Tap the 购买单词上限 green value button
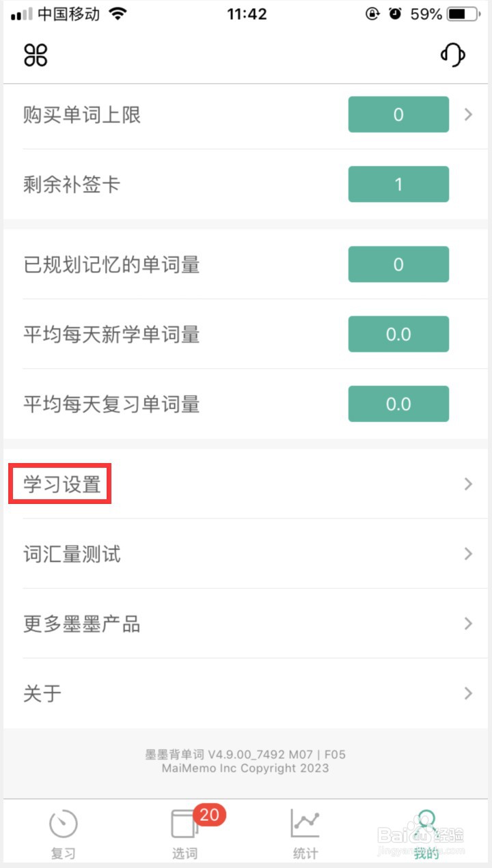 (398, 115)
